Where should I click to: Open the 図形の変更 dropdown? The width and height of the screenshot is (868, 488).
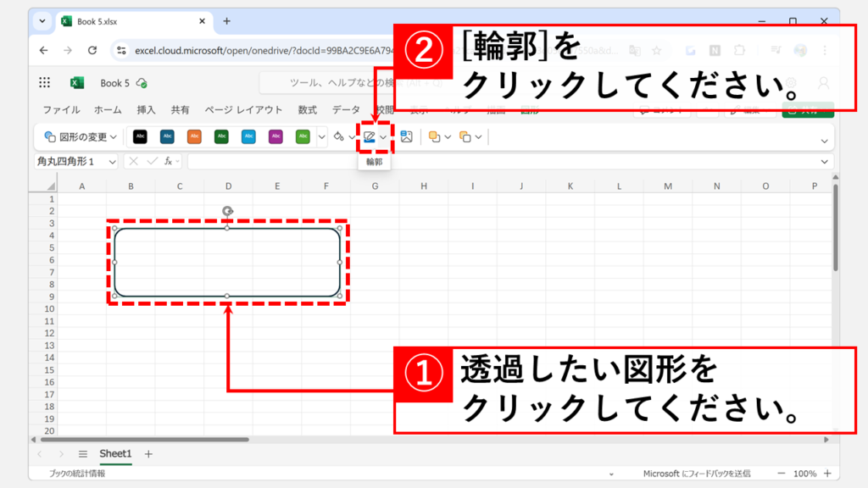pos(81,136)
